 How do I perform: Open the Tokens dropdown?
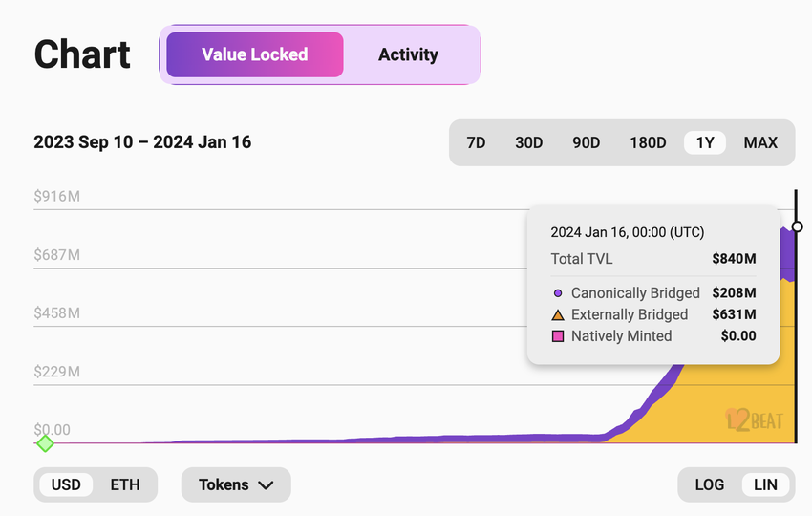point(235,484)
